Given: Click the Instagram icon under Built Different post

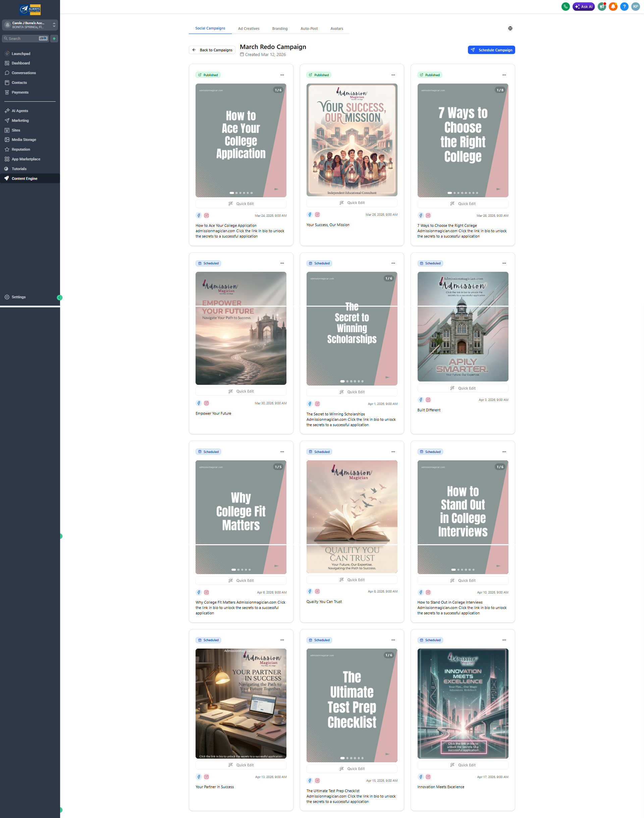Looking at the screenshot, I should 428,399.
